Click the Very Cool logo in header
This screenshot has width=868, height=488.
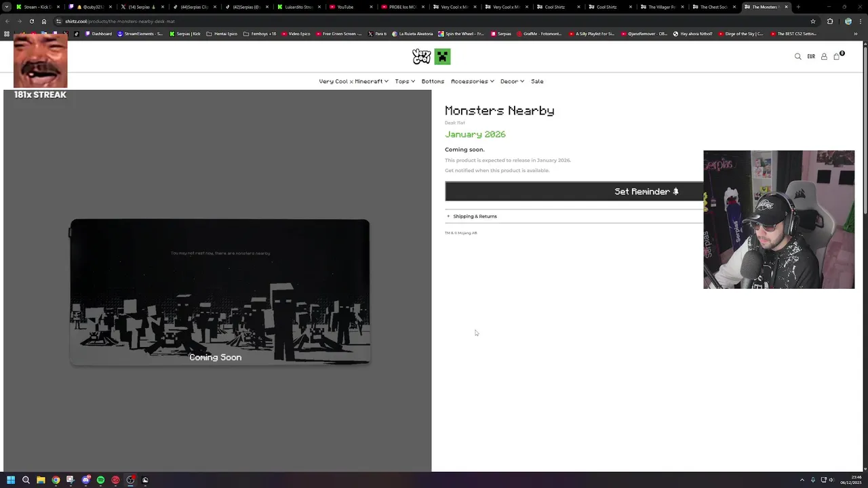pos(422,56)
